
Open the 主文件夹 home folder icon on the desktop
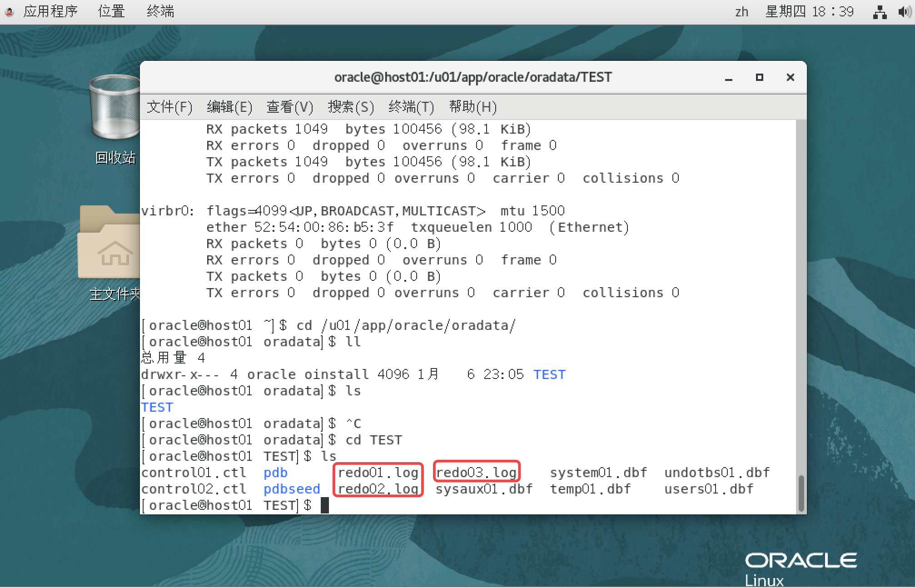pos(109,250)
